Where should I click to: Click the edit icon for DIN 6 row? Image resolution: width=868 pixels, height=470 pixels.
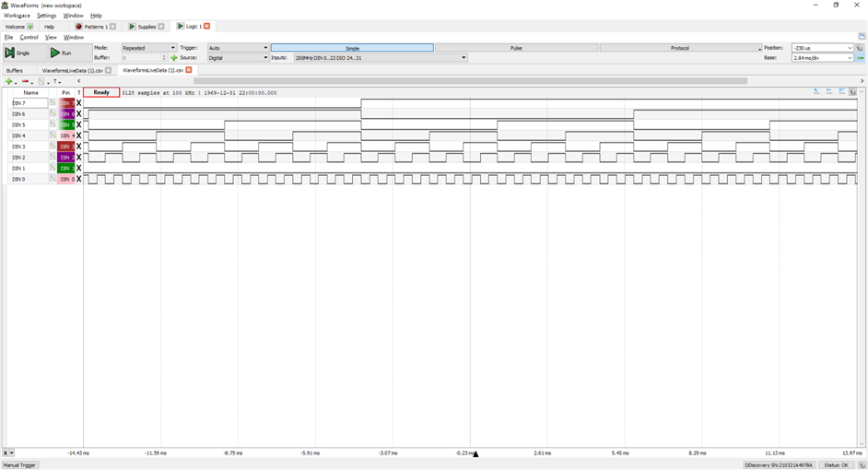click(53, 113)
